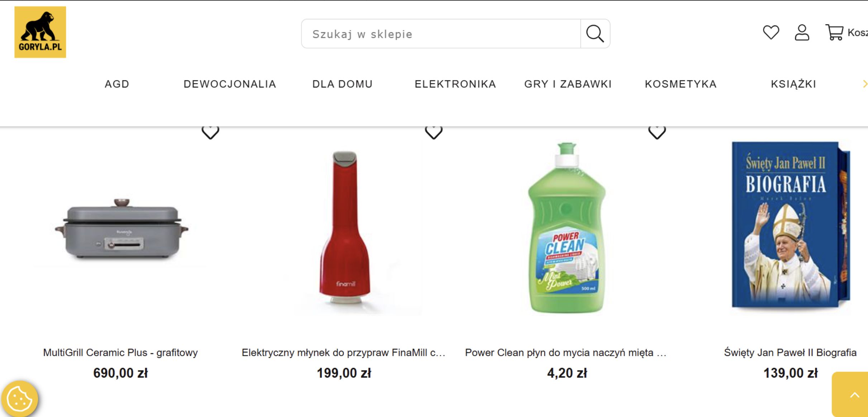Add MultiGrill Ceramic Plus to favorites
Image resolution: width=868 pixels, height=417 pixels.
point(211,133)
